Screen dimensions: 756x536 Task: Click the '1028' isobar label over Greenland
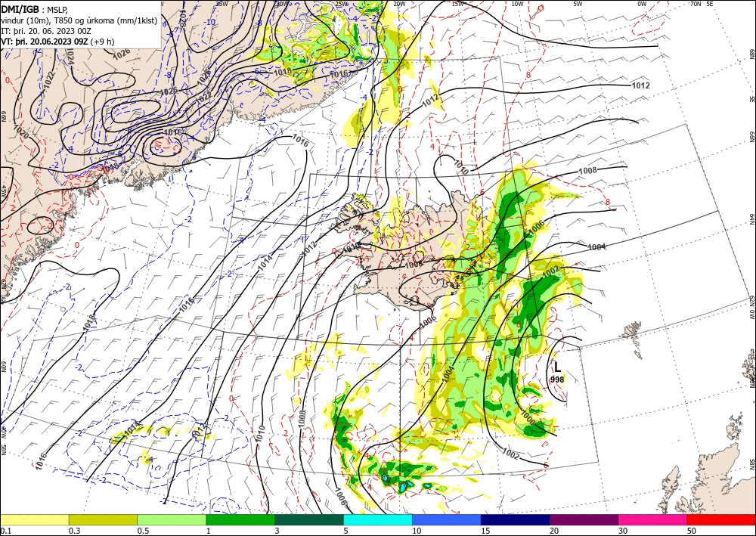[x=181, y=17]
